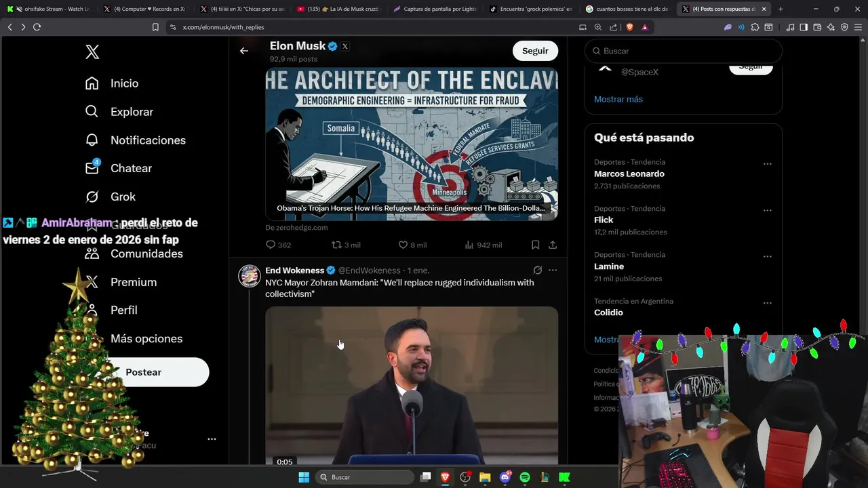Open Explorar from the sidebar
868x488 pixels.
coord(119,112)
